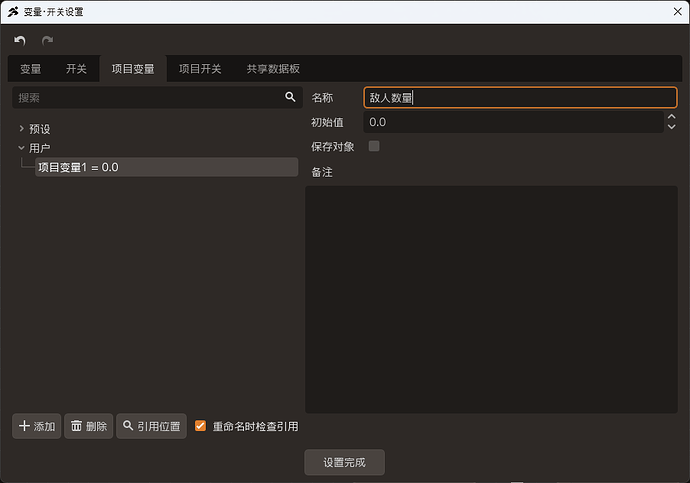This screenshot has height=483, width=690.
Task: Expand the 预设 tree node
Action: click(22, 128)
